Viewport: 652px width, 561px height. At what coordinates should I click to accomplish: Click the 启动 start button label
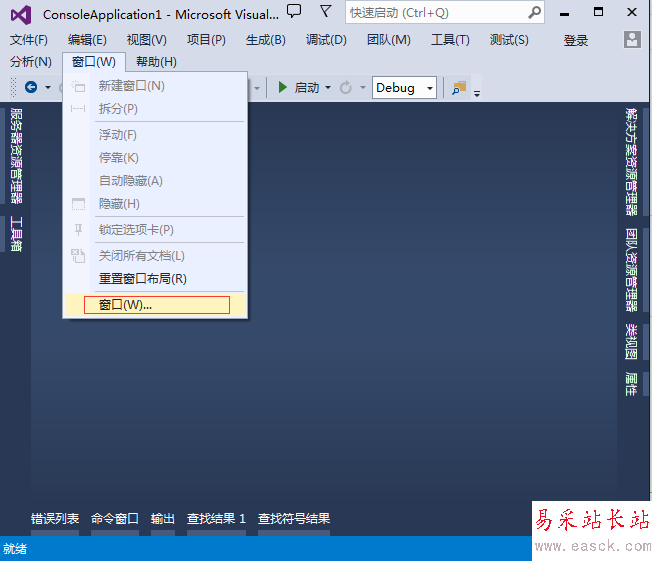click(307, 88)
